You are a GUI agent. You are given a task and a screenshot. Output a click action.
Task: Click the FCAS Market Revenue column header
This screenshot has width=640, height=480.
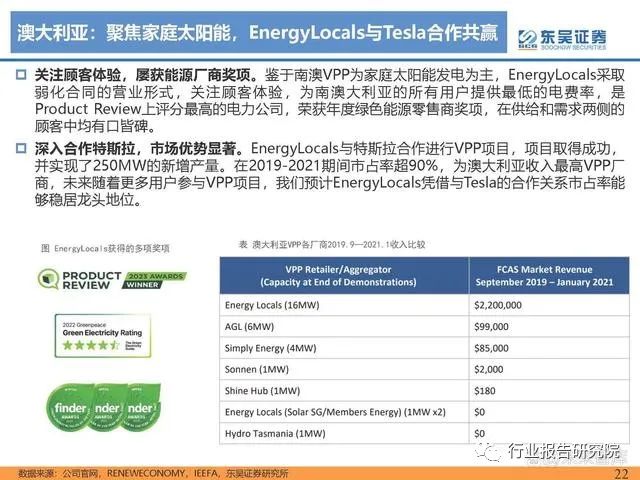pos(549,276)
